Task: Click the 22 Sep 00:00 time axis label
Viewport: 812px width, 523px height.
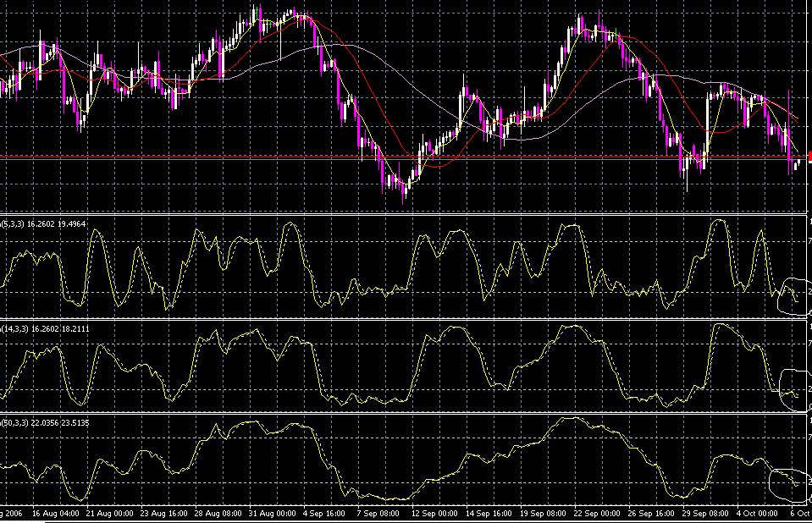Action: [597, 514]
